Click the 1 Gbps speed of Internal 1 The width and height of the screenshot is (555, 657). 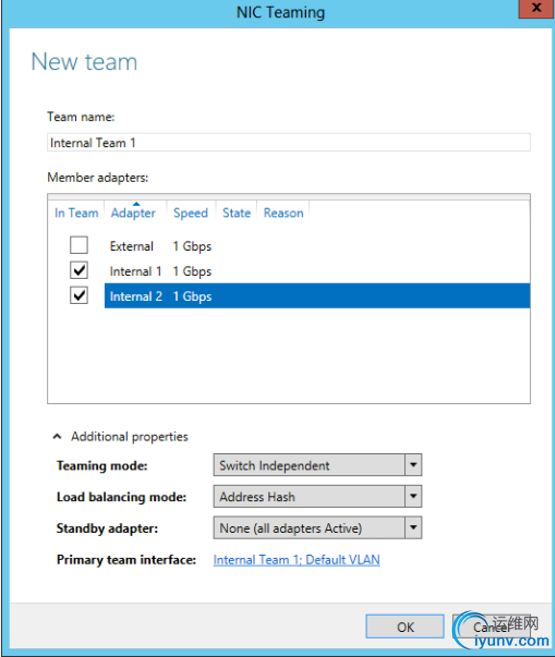tap(192, 272)
